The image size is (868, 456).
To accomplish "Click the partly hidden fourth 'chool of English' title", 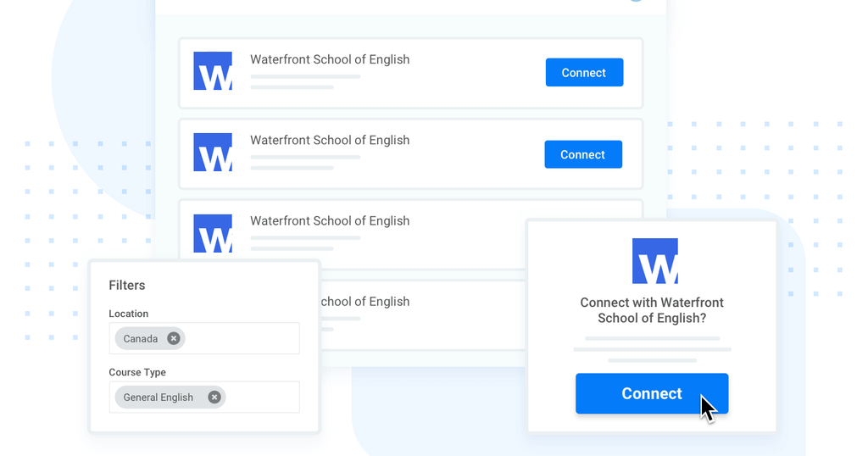I will tap(365, 302).
